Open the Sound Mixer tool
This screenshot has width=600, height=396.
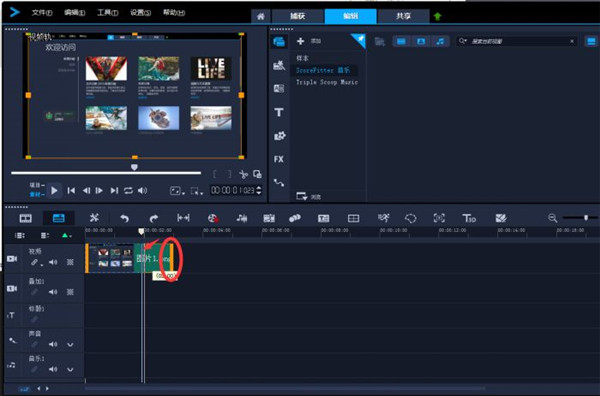click(241, 218)
